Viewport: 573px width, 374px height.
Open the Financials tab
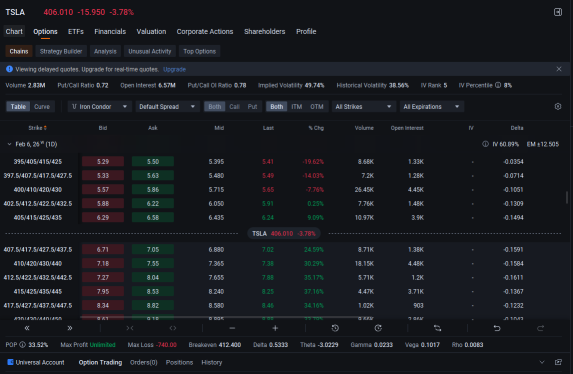pyautogui.click(x=110, y=31)
